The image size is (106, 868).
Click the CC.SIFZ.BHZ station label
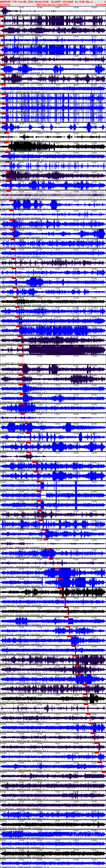(8, 363)
